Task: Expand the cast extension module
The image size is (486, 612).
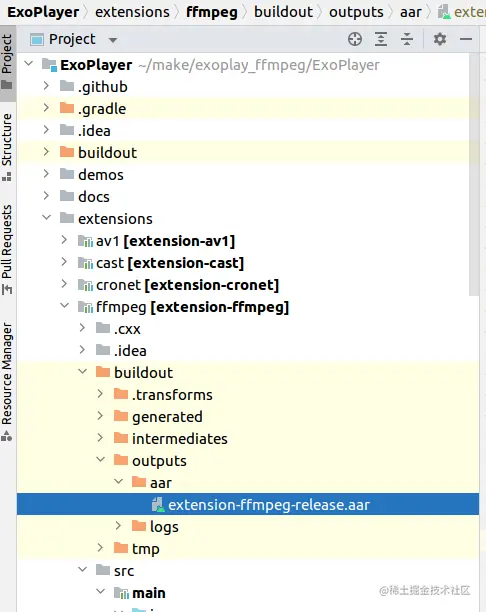Action: tap(64, 262)
